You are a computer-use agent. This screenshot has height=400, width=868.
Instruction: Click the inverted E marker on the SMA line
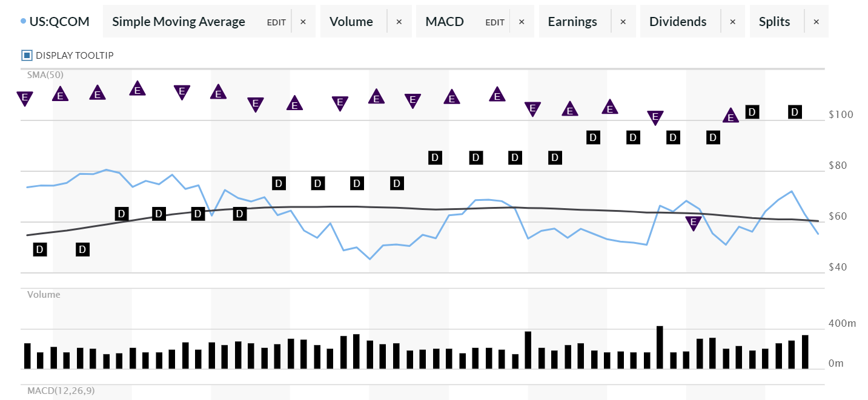tap(694, 222)
